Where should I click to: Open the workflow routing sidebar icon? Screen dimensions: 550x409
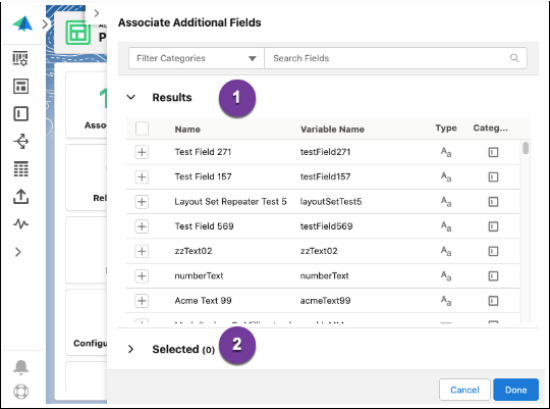coord(21,141)
